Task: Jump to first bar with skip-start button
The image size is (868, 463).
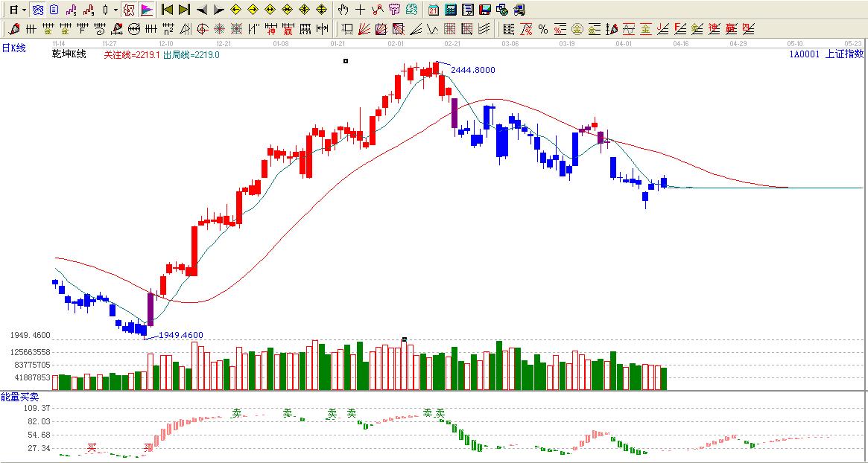Action: (x=167, y=10)
